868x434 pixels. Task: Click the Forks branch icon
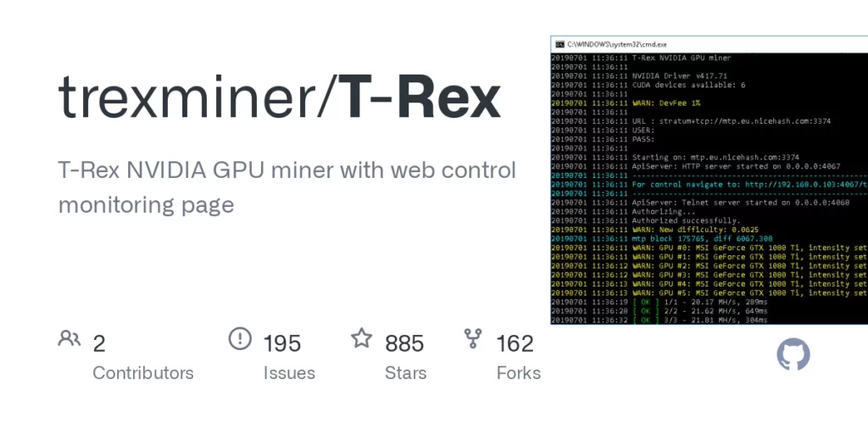tap(473, 338)
